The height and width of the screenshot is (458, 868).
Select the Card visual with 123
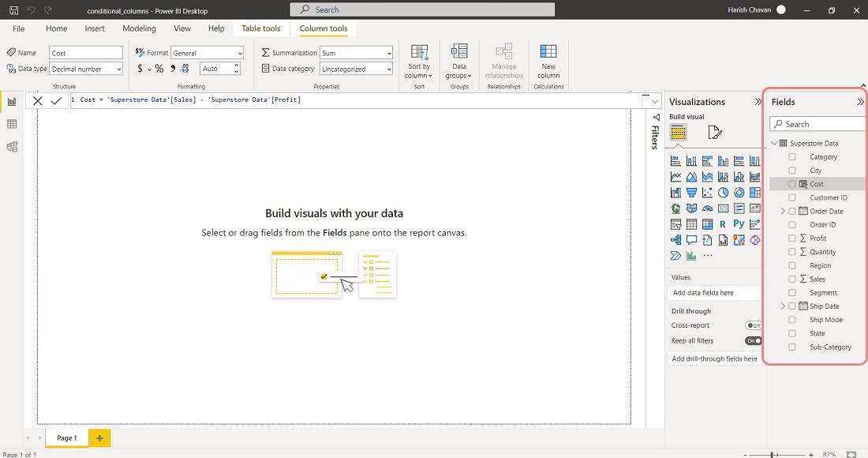tap(723, 208)
